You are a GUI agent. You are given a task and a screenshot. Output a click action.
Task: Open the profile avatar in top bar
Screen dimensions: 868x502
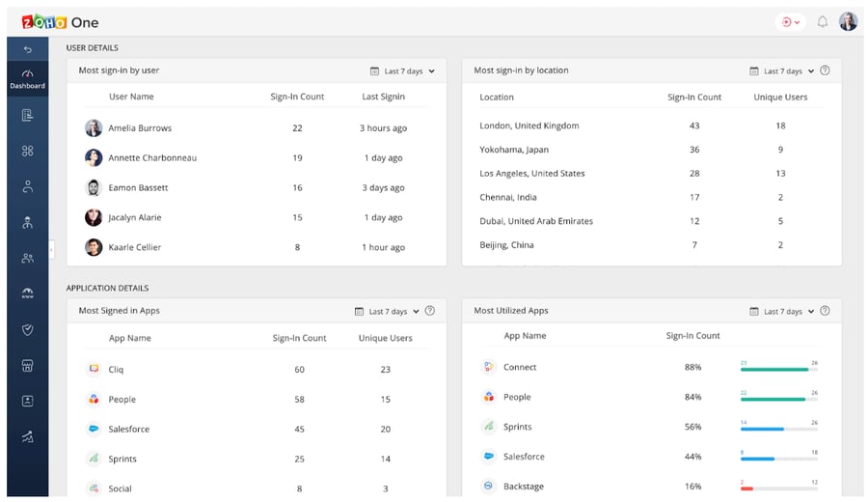[x=848, y=22]
